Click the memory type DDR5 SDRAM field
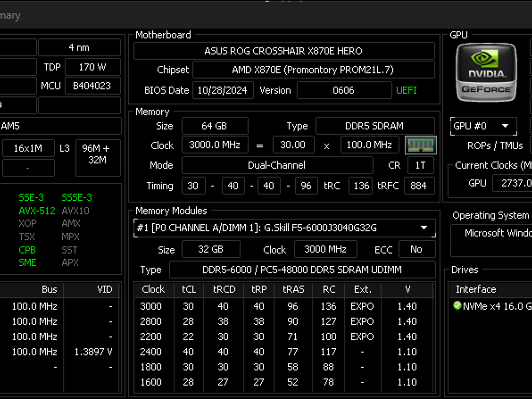The height and width of the screenshot is (399, 532). point(375,126)
